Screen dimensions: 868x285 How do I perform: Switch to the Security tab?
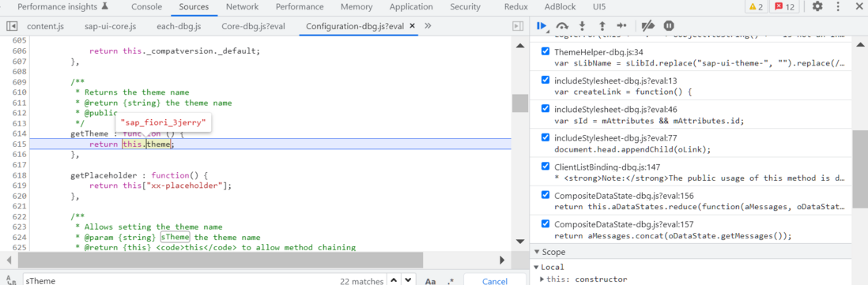(465, 6)
